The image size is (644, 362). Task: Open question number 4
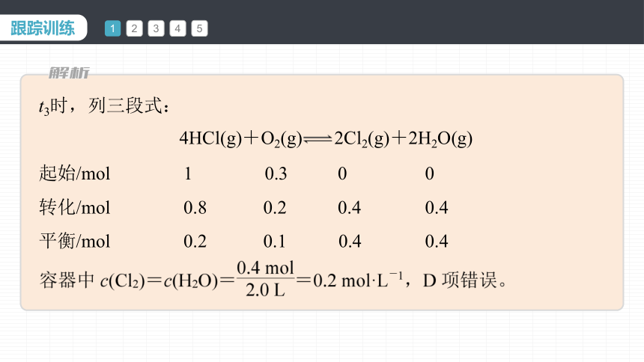(x=177, y=28)
